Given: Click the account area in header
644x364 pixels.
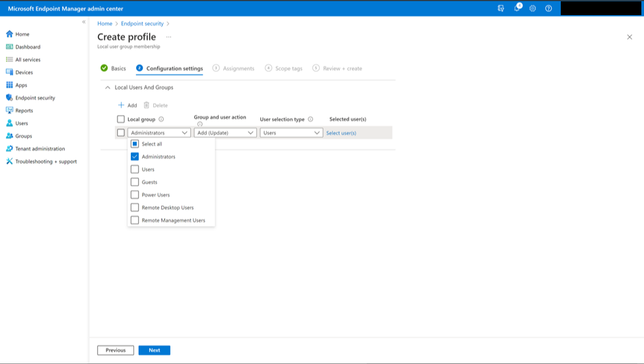Looking at the screenshot, I should click(601, 8).
